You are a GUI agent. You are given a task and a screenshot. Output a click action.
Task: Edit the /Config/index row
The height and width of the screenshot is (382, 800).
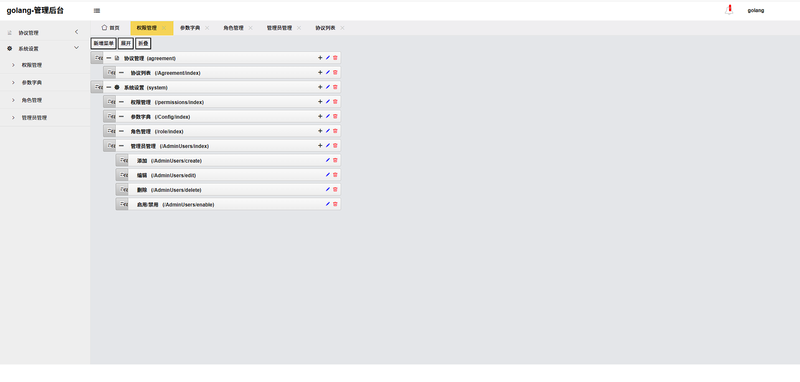click(x=328, y=116)
